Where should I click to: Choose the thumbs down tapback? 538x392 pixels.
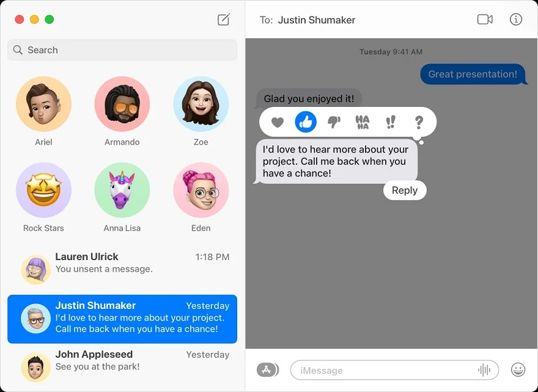point(334,123)
